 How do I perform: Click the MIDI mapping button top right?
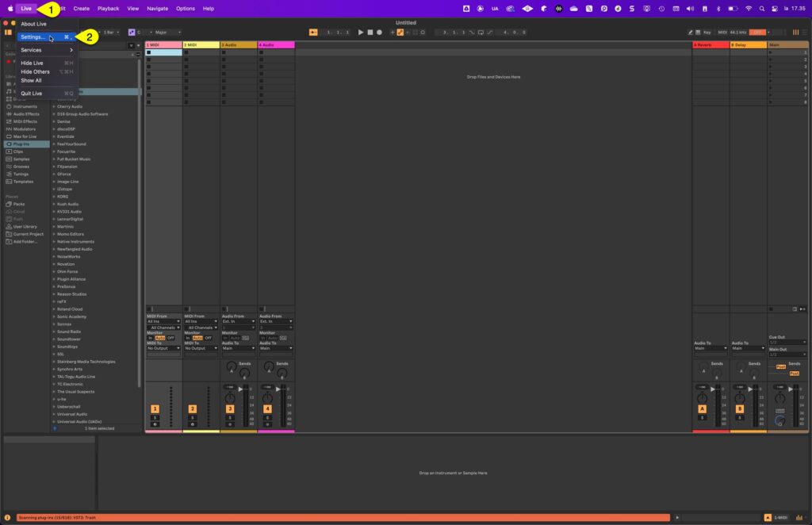click(722, 33)
